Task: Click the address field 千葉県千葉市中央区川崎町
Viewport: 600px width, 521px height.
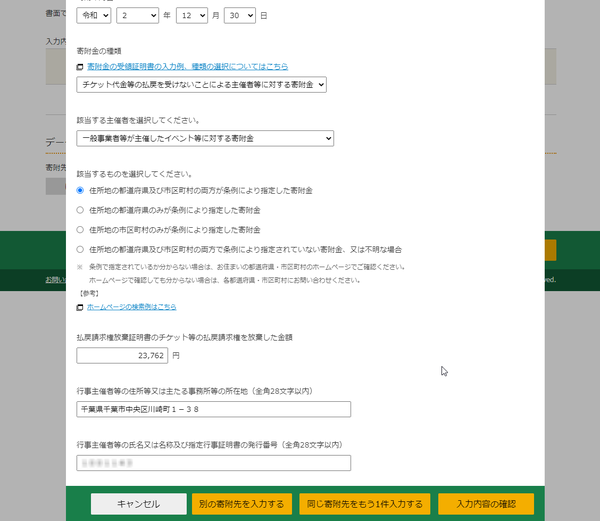Action: coord(213,409)
